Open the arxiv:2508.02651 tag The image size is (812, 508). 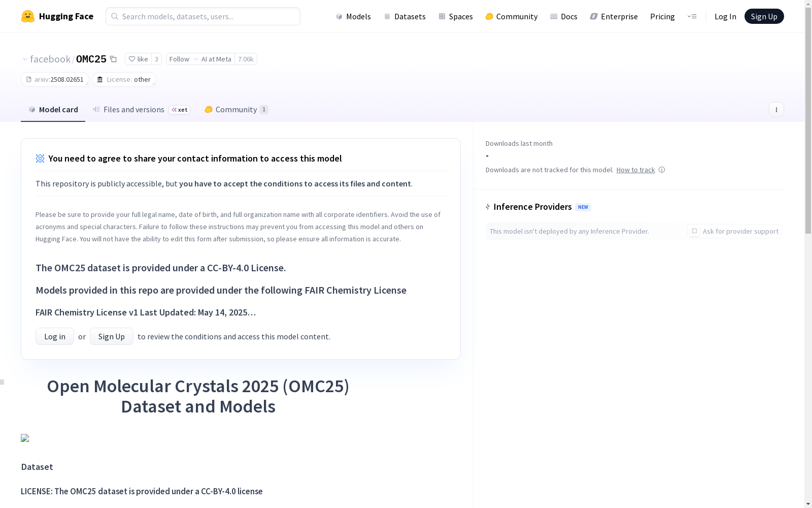55,79
